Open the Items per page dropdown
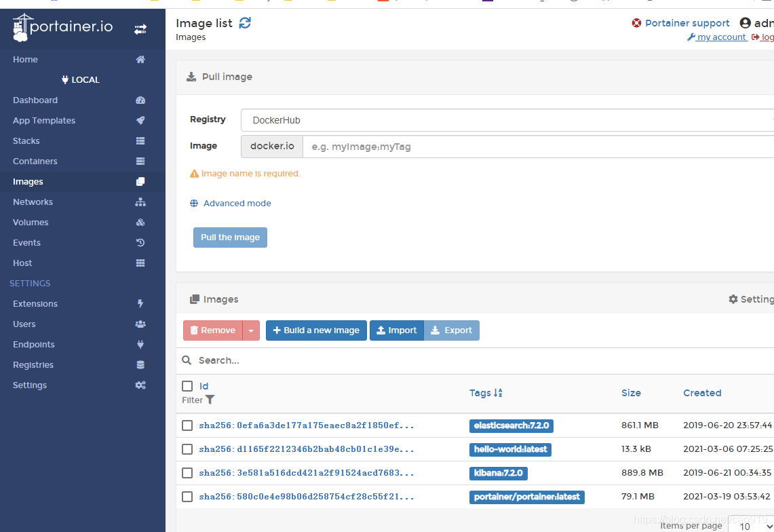 (x=751, y=526)
